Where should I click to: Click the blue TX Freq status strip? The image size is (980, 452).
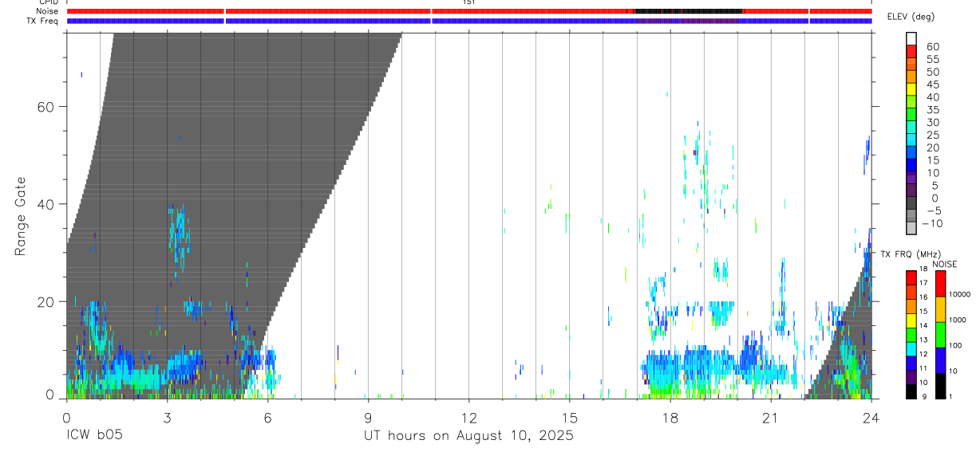click(468, 21)
